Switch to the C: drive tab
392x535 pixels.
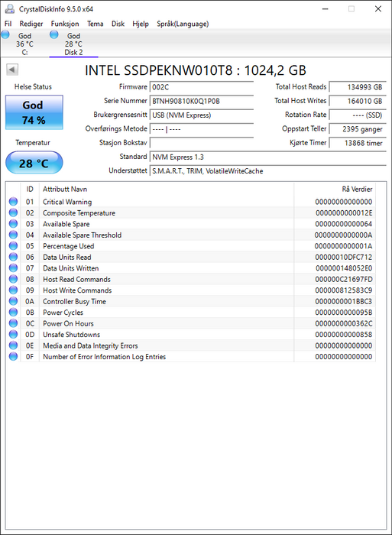click(x=24, y=44)
